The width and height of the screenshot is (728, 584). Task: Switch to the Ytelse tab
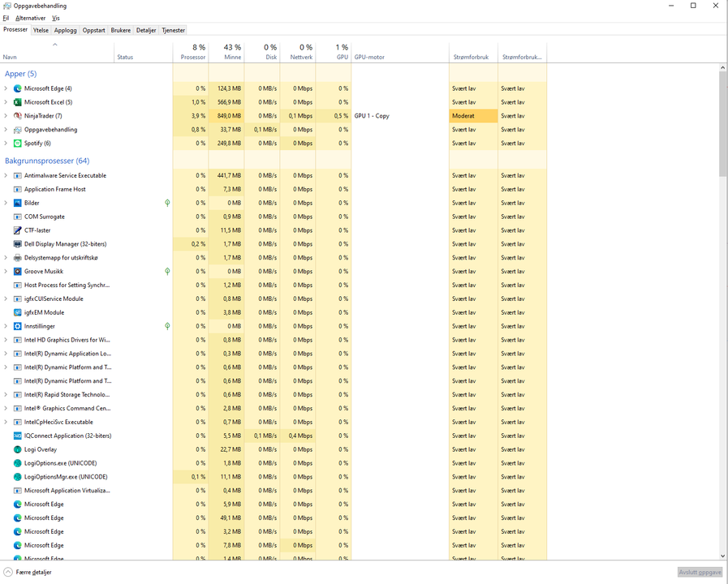pyautogui.click(x=41, y=30)
